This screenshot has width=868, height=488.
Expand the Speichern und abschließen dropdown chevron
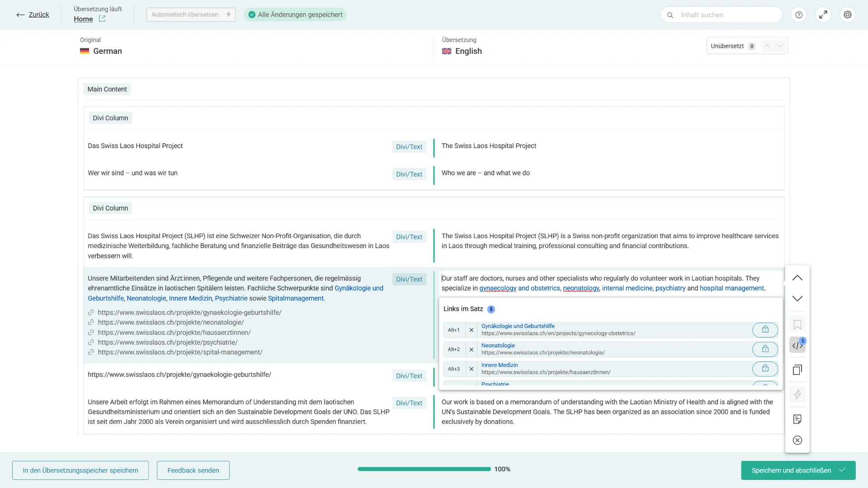(842, 470)
